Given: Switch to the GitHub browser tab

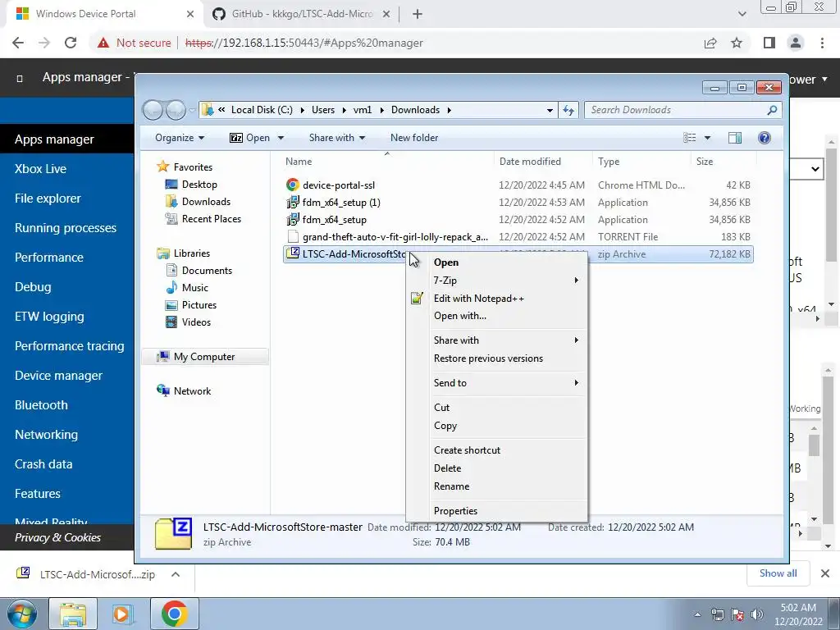Looking at the screenshot, I should click(301, 14).
